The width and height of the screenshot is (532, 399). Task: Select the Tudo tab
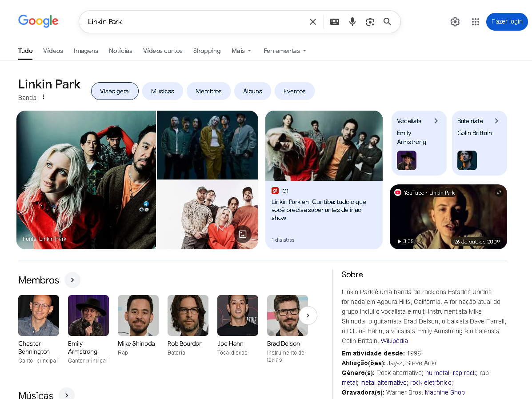[25, 51]
